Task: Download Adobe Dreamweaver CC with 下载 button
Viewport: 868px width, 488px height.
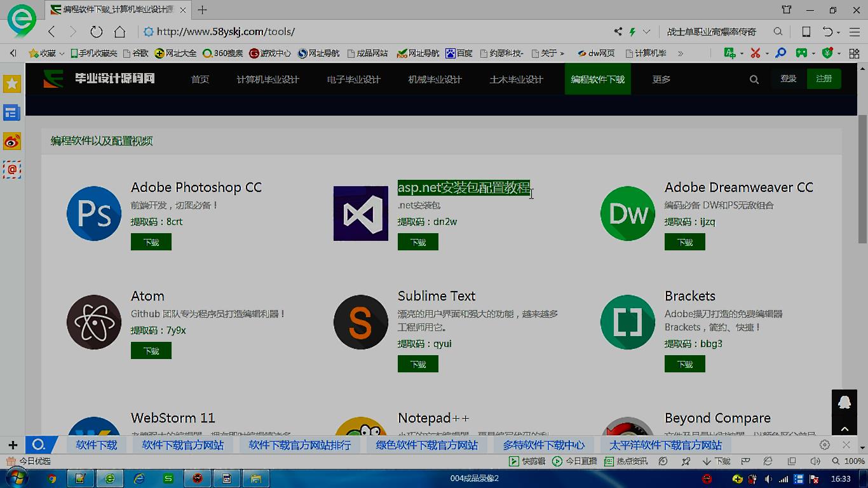Action: [685, 242]
